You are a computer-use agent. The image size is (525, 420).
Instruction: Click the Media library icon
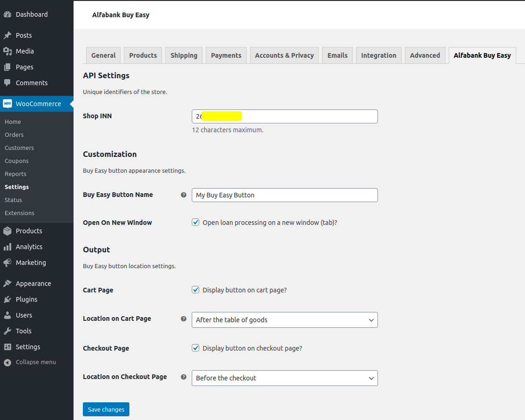(7, 51)
